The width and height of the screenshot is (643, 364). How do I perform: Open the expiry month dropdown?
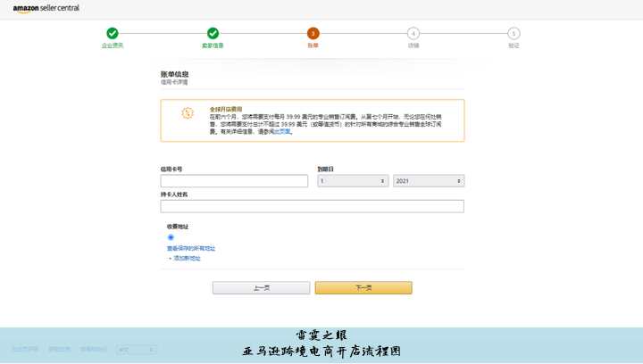[353, 181]
